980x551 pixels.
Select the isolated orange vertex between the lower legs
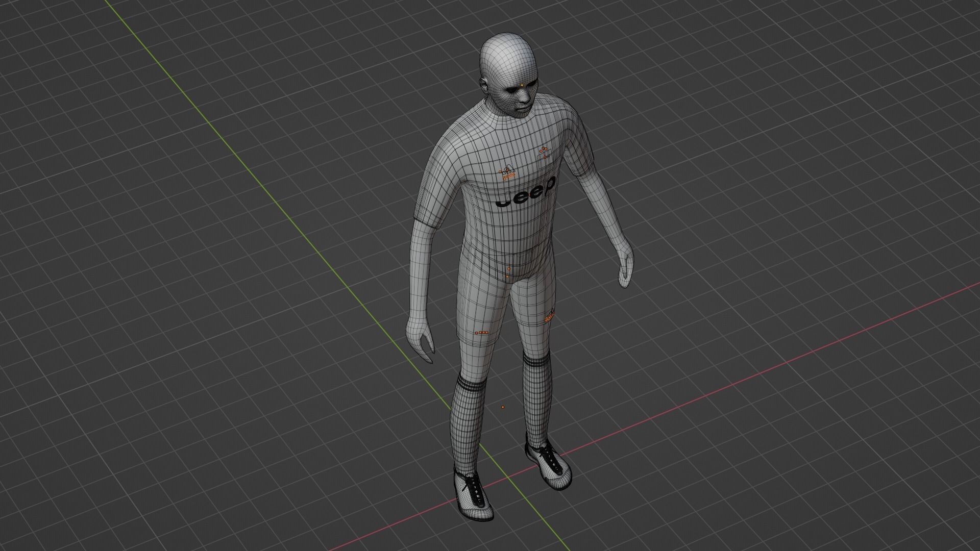tap(503, 407)
